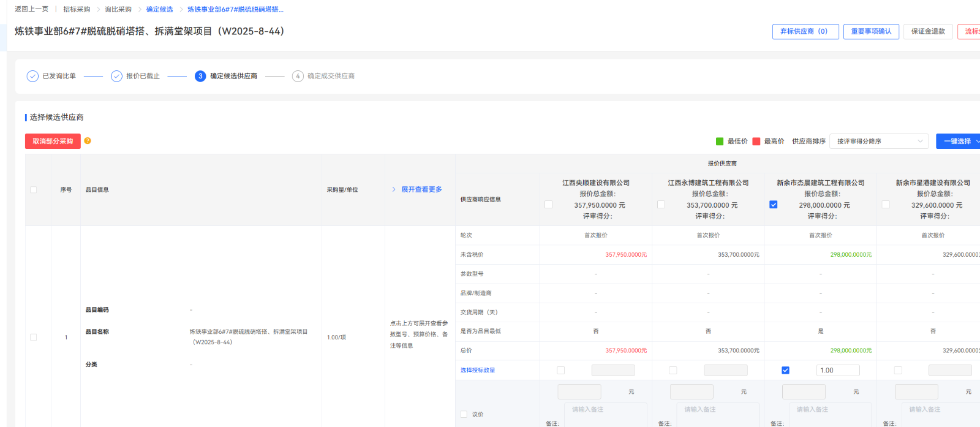
Task: Click the 取消部分采购 red button
Action: [53, 142]
